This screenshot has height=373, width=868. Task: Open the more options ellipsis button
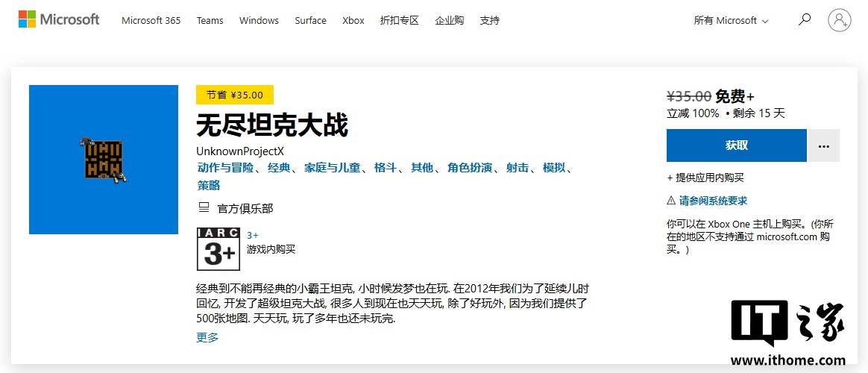(x=824, y=145)
